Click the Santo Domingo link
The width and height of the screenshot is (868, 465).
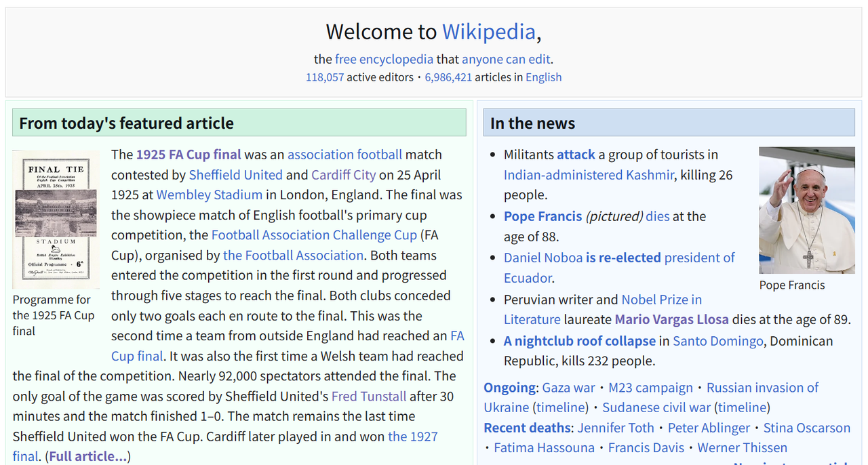pos(718,341)
